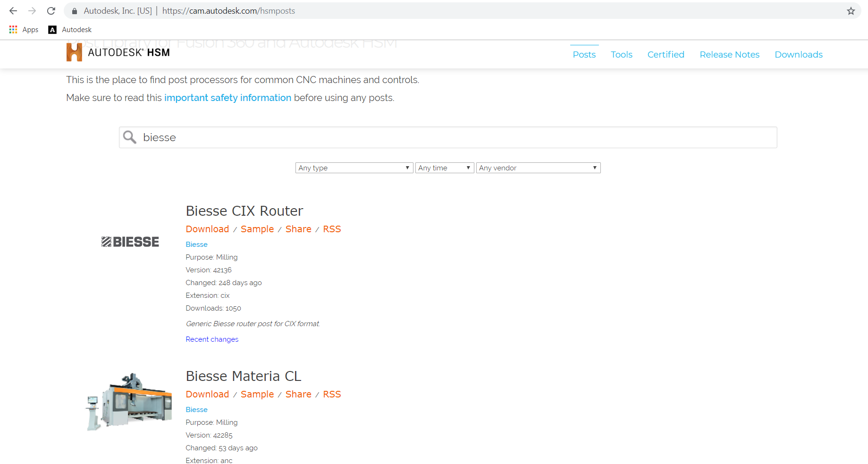
Task: View Recent changes for Biesse CIX Router
Action: (211, 339)
